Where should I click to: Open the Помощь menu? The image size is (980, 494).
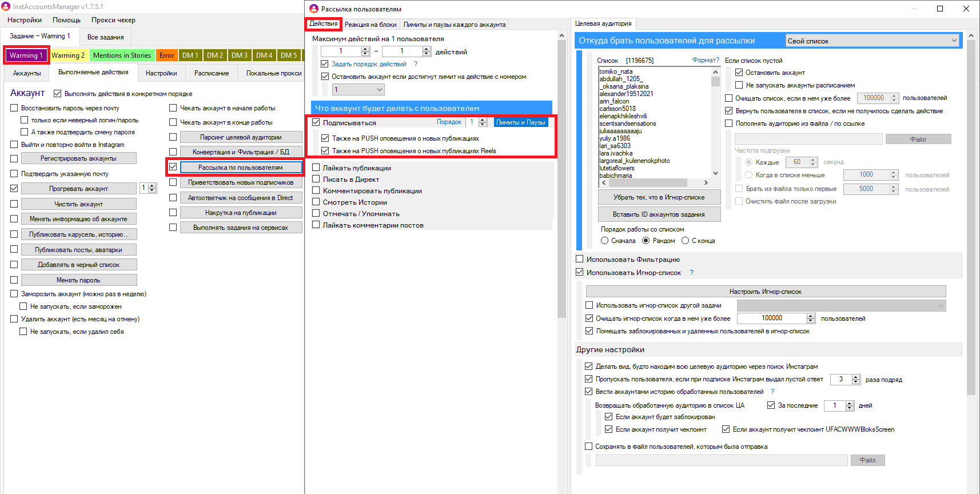pos(67,20)
